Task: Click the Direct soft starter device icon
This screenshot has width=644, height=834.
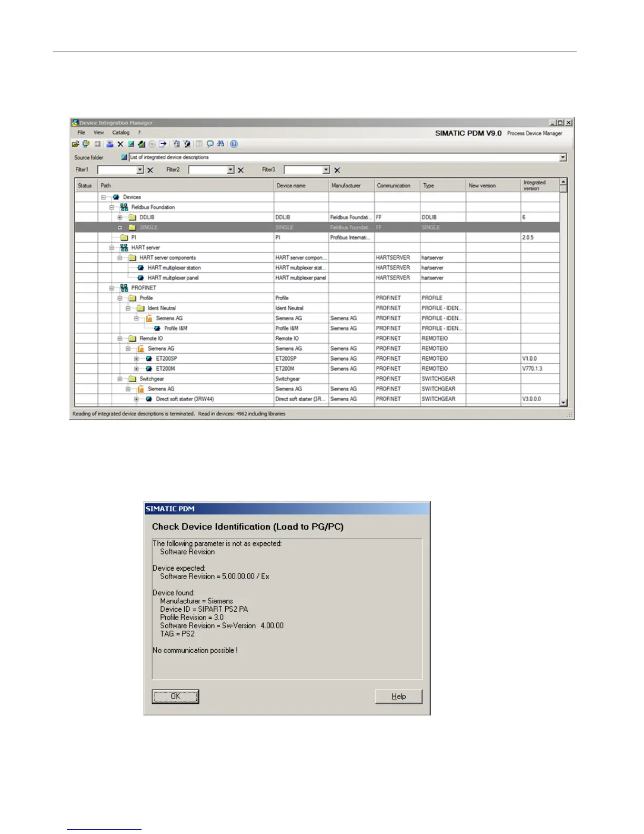Action: tap(149, 399)
